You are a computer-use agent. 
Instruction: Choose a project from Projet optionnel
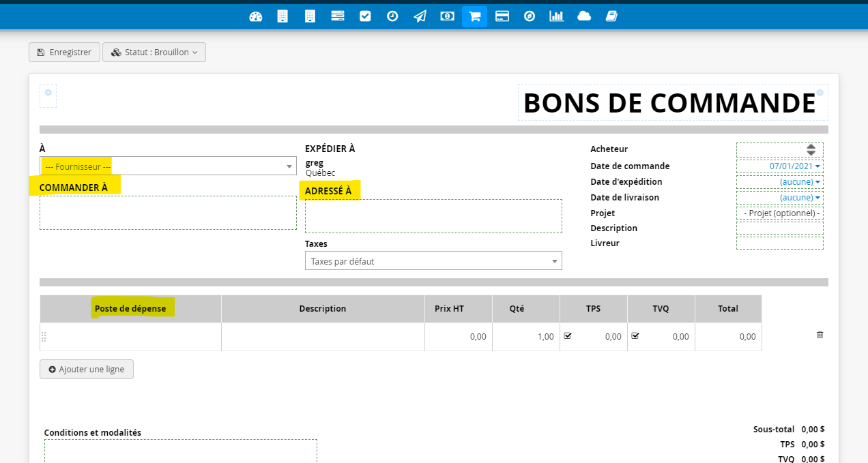[779, 213]
